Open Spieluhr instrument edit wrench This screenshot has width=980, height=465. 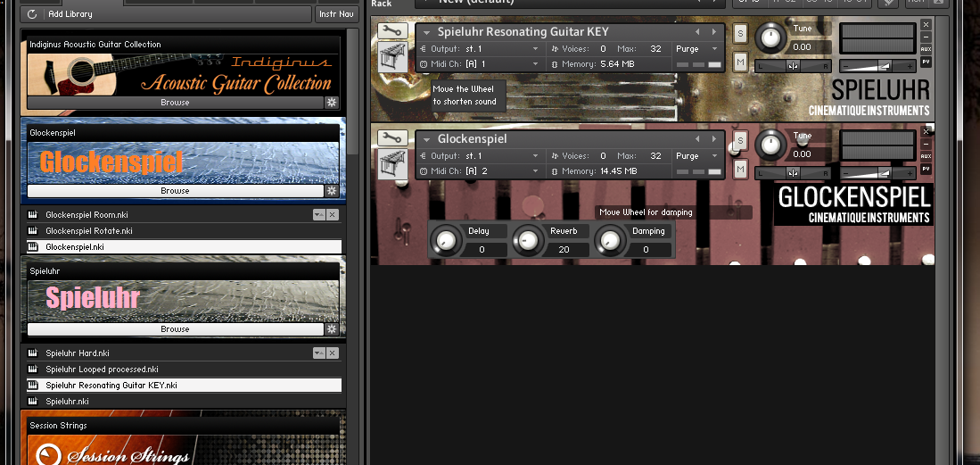pos(393,30)
